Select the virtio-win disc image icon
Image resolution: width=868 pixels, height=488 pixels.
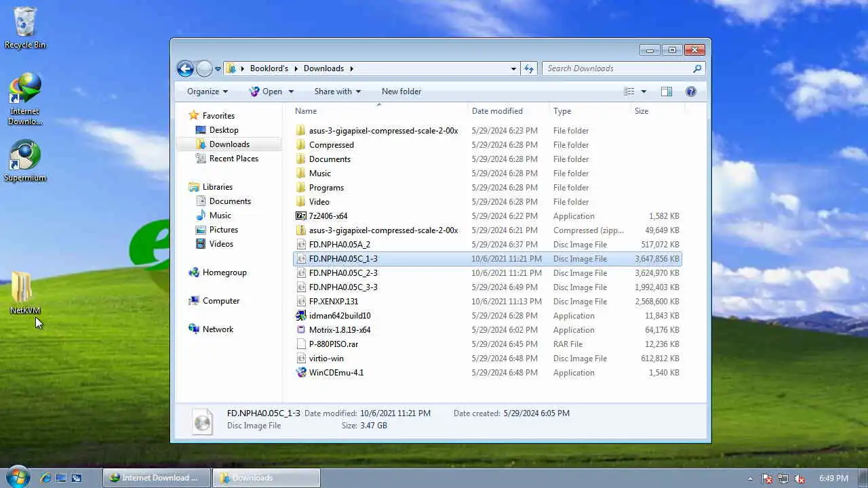301,359
